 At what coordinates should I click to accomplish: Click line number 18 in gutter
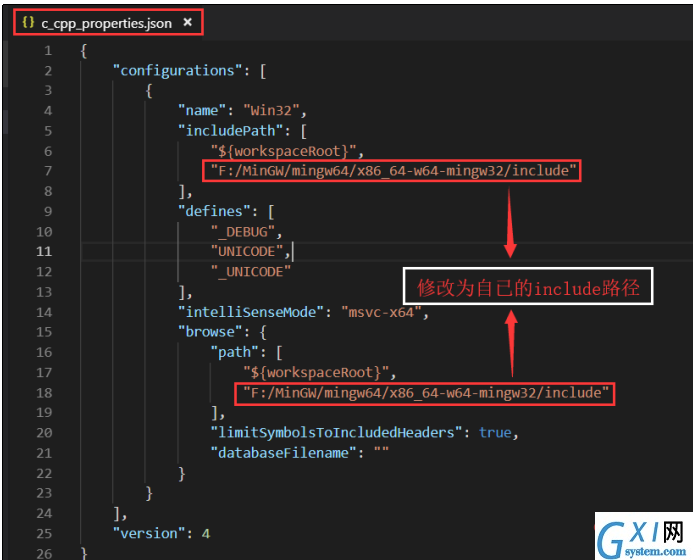click(44, 392)
